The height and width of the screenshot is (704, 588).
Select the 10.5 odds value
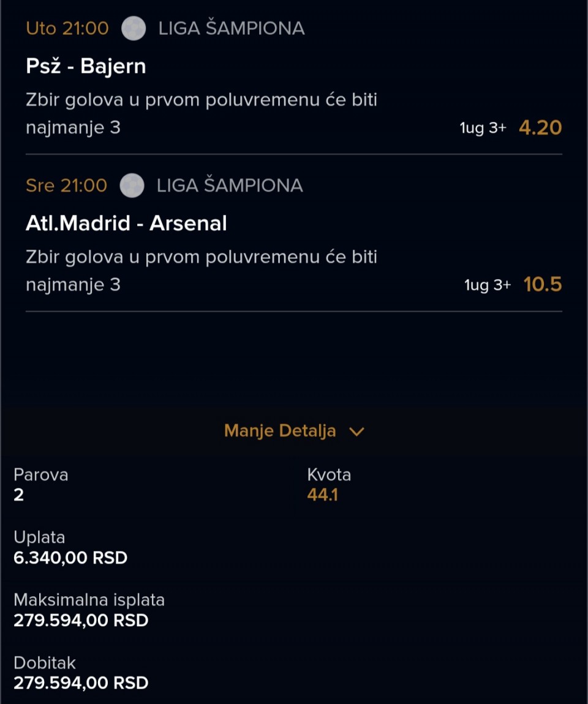coord(542,285)
